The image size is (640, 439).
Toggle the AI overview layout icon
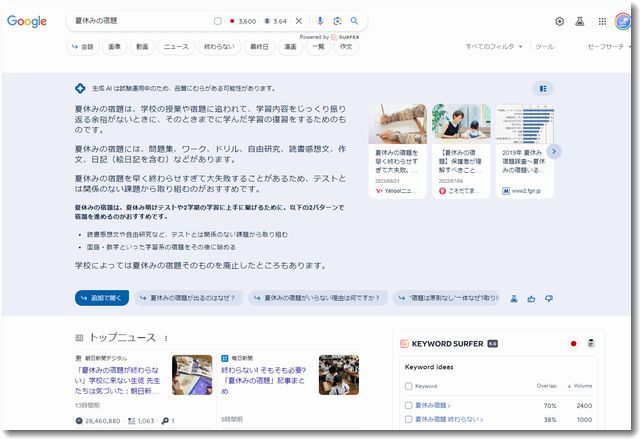543,89
